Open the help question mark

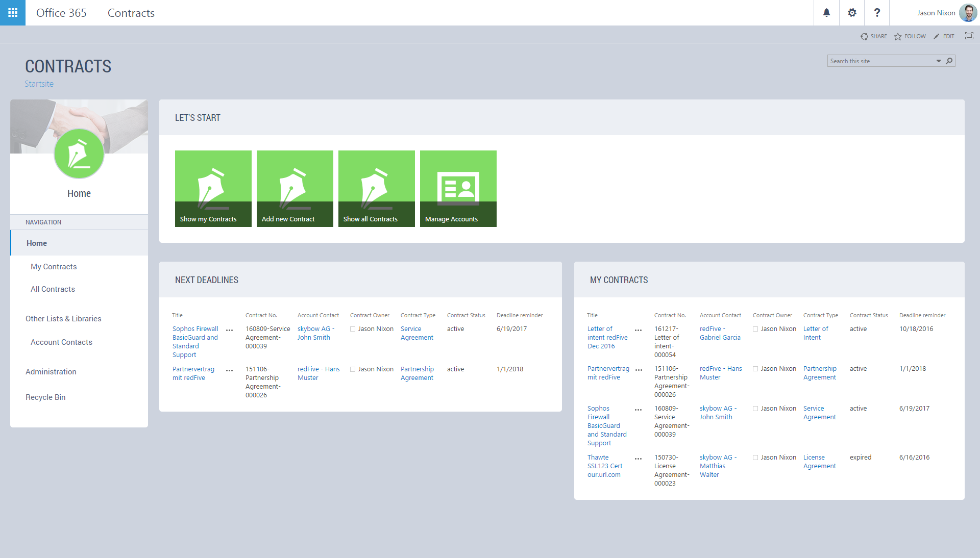pyautogui.click(x=877, y=13)
